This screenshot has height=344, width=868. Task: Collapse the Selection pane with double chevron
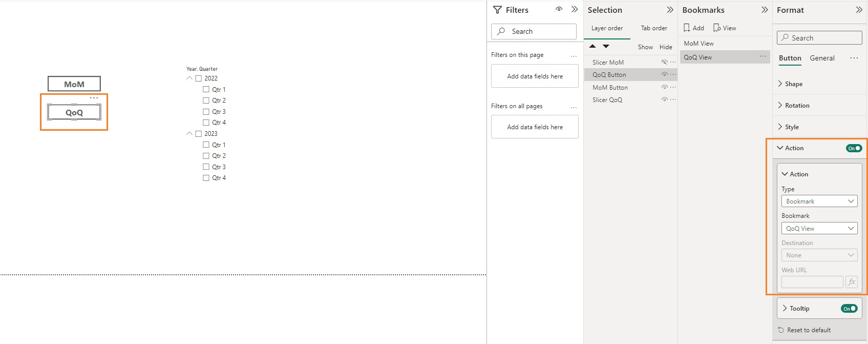(x=670, y=10)
